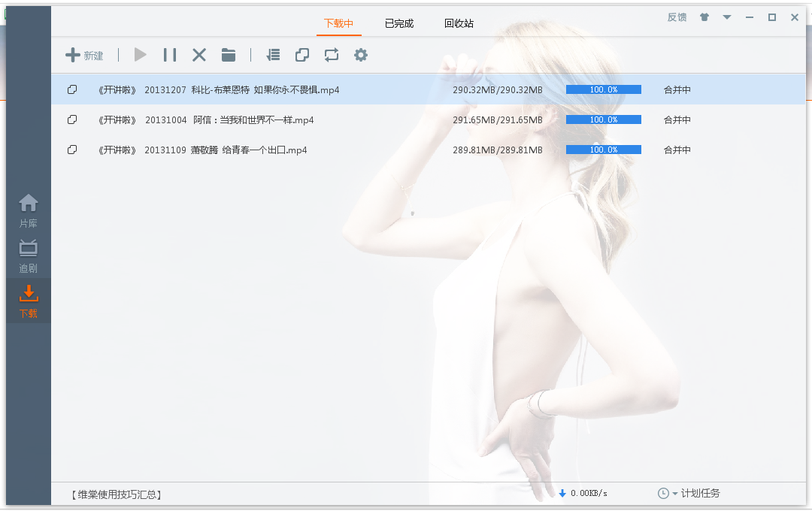Click the 新建 new download button
This screenshot has height=511, width=812.
84,55
